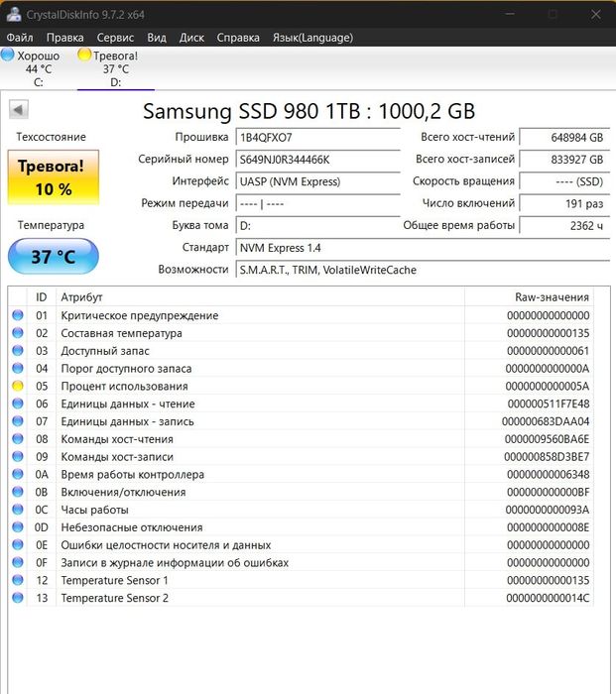Click the ID cell 0A
Image resolution: width=616 pixels, height=694 pixels.
click(42, 475)
